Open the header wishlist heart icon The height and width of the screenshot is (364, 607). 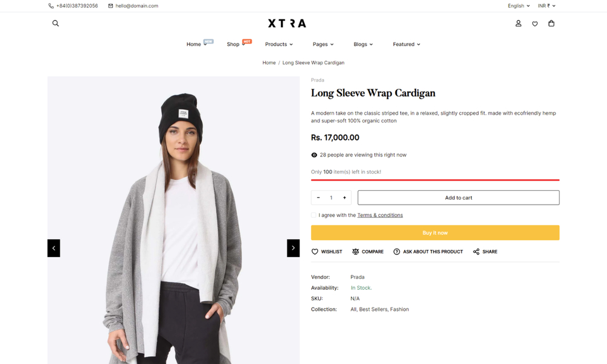pyautogui.click(x=535, y=24)
